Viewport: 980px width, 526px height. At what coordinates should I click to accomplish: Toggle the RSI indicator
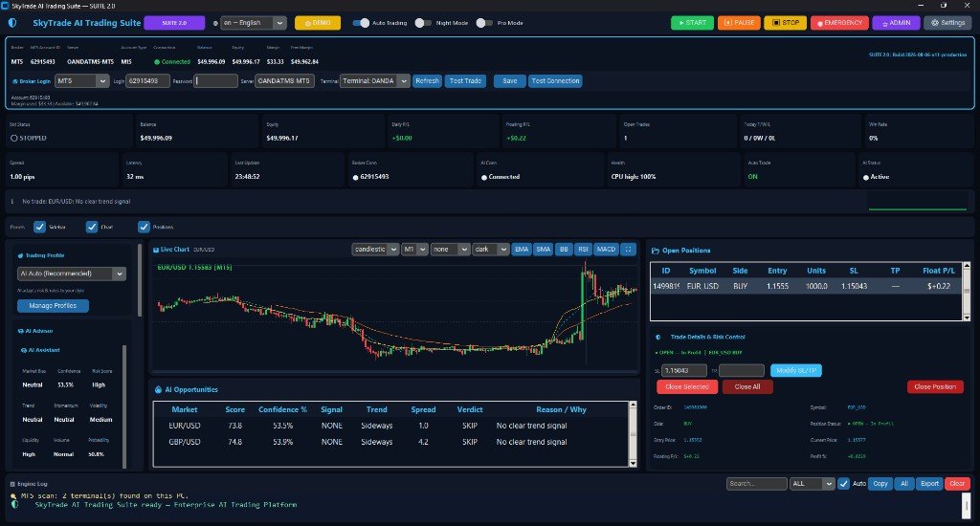[583, 250]
